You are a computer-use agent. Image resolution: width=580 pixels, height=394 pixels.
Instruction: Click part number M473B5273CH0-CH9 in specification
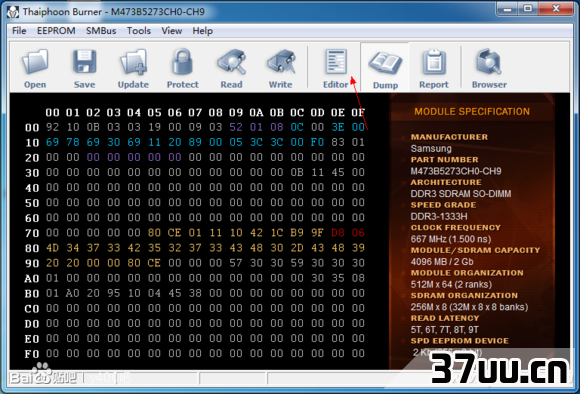point(456,171)
